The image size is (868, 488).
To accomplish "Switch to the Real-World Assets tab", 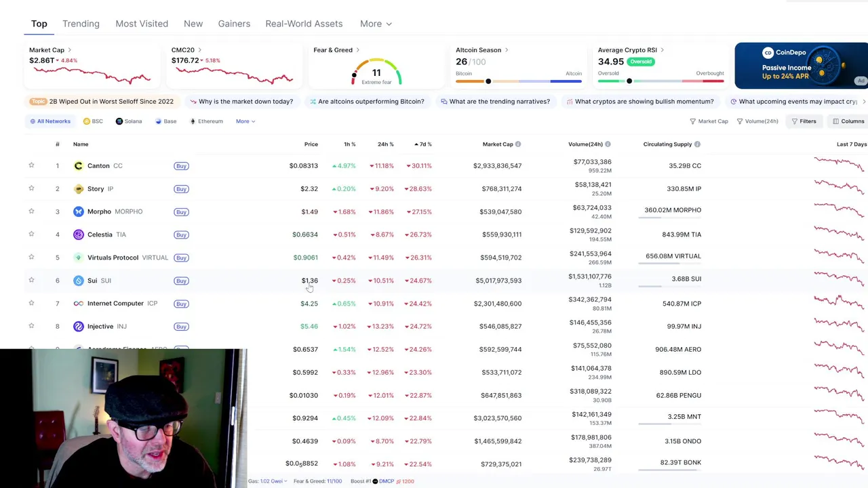I will pos(304,24).
